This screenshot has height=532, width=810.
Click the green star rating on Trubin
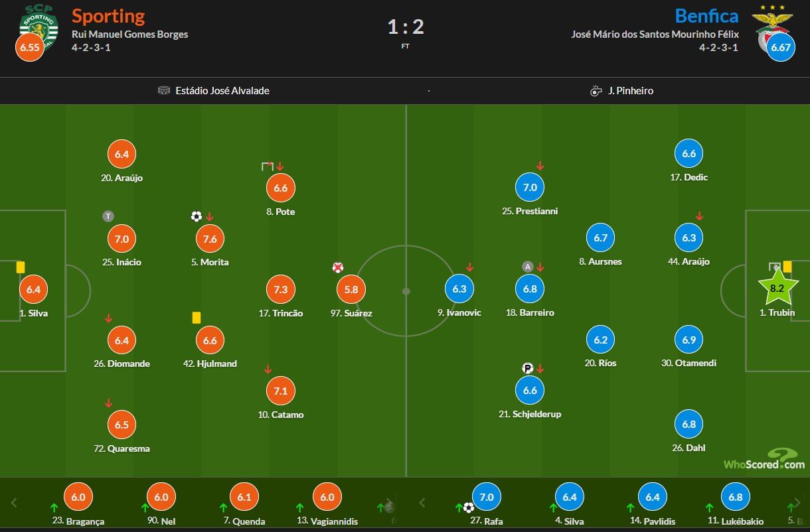(777, 287)
